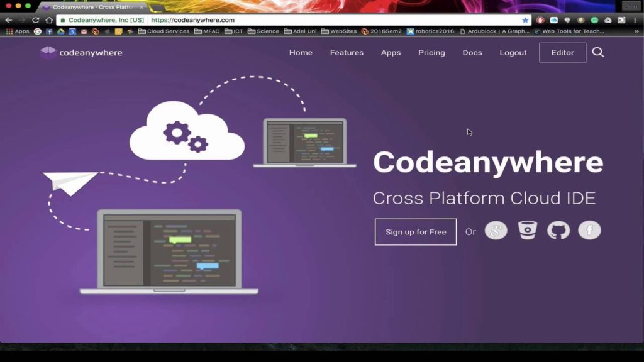Open the Editor button in the navbar

point(562,53)
